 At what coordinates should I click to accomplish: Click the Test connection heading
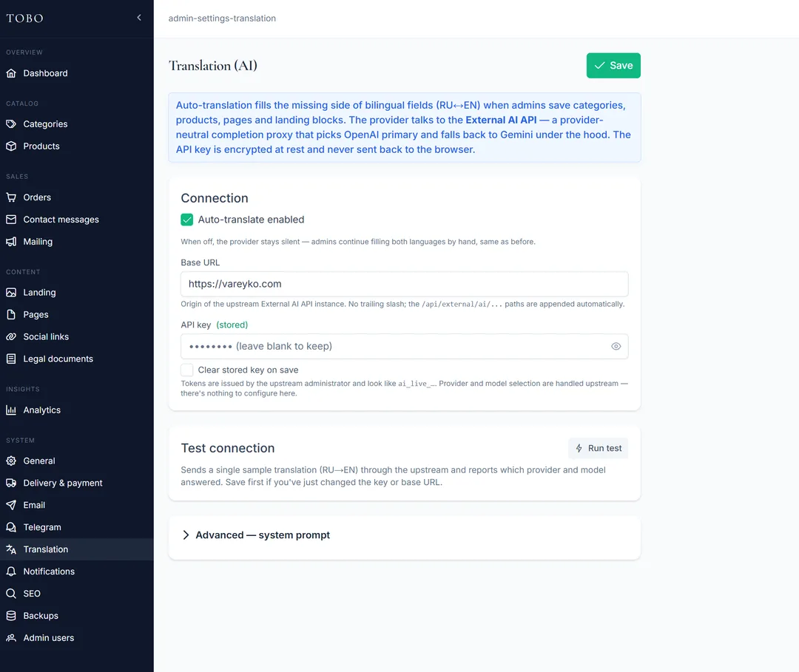228,448
